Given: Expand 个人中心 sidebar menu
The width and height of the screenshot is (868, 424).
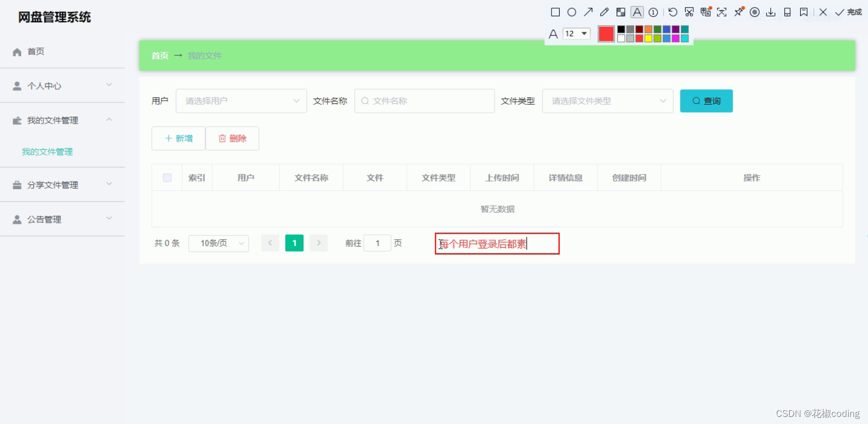Looking at the screenshot, I should point(62,86).
